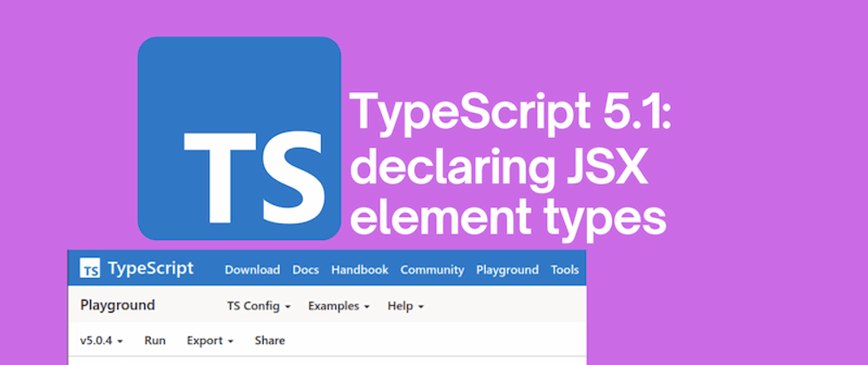
Task: Open the Download page link
Action: tap(252, 269)
